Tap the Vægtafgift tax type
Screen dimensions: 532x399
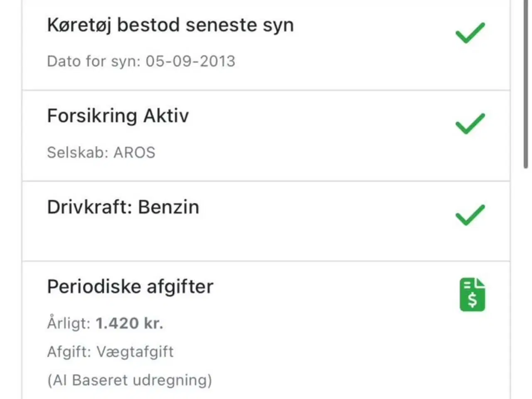pyautogui.click(x=135, y=352)
